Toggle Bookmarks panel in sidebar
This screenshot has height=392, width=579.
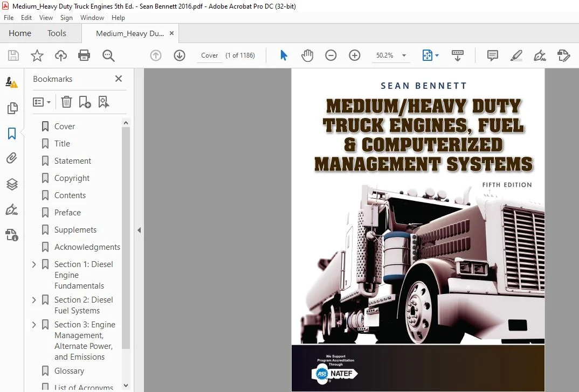coord(12,134)
